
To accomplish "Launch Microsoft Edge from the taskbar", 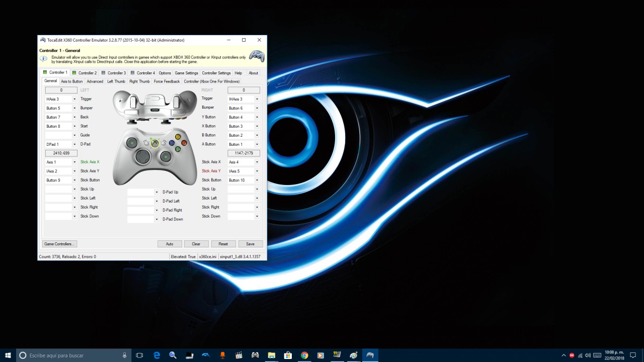I will (156, 355).
